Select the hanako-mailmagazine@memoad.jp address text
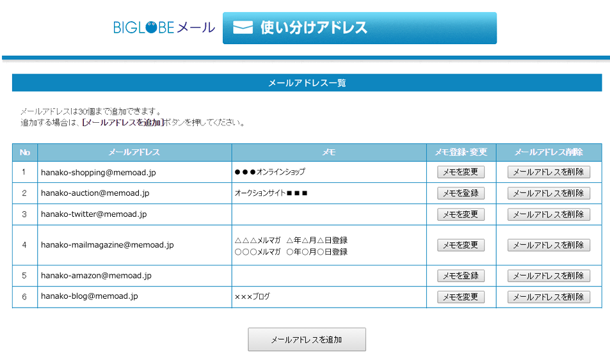 (108, 244)
